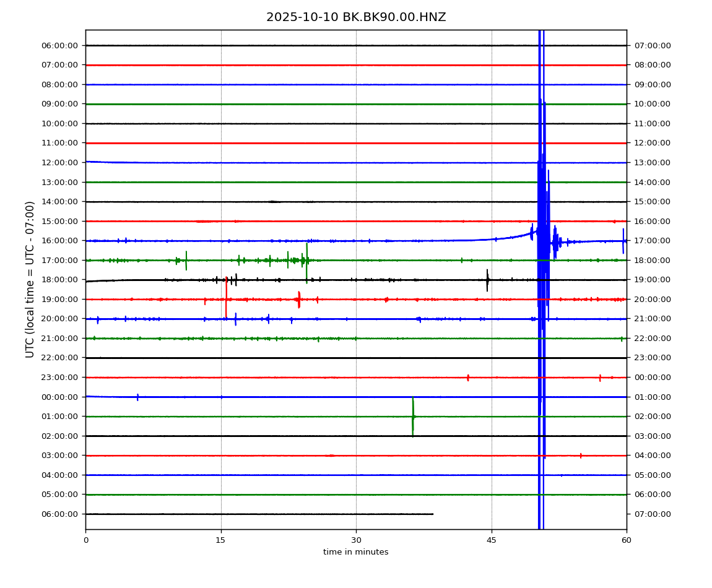This screenshot has width=712, height=588.
Task: Click the black spike near minute 45 on the 18:00:00 trace
Action: click(x=487, y=280)
